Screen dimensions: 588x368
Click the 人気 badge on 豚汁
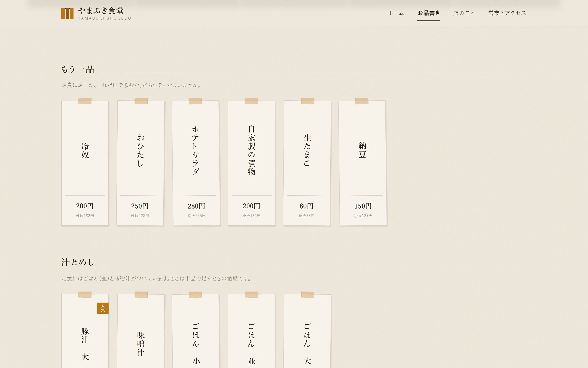pos(102,308)
